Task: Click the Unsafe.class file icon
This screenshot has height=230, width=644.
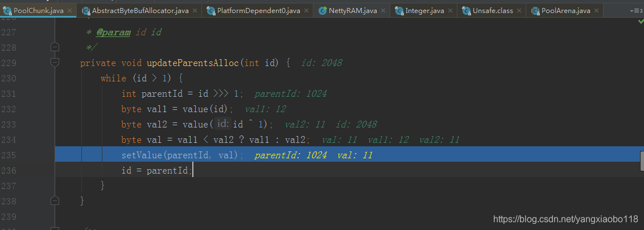Action: tap(466, 11)
